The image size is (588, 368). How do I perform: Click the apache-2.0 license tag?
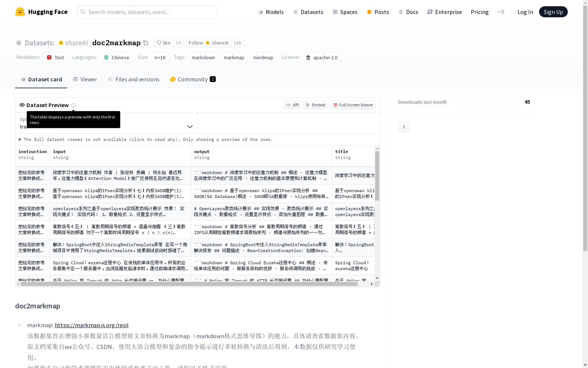(x=322, y=57)
